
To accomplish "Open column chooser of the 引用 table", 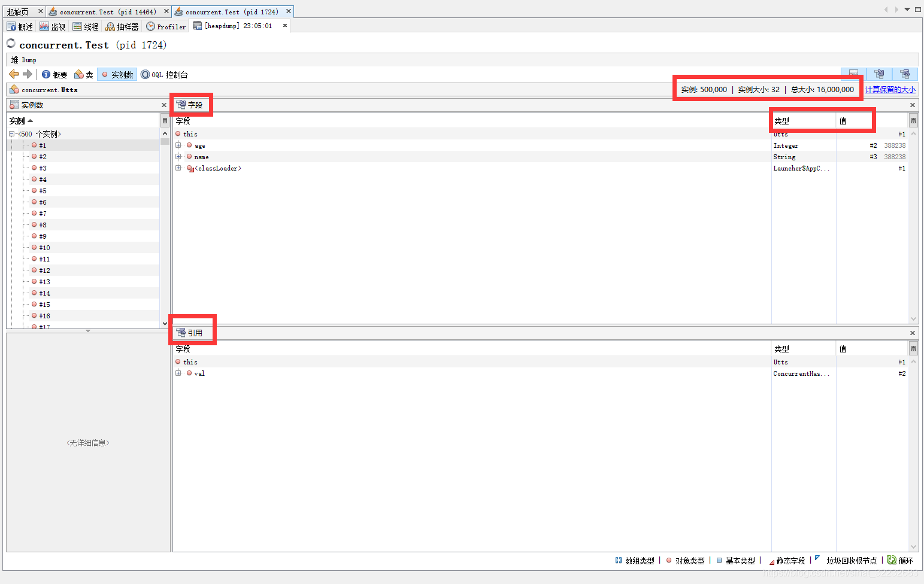I will pyautogui.click(x=913, y=348).
